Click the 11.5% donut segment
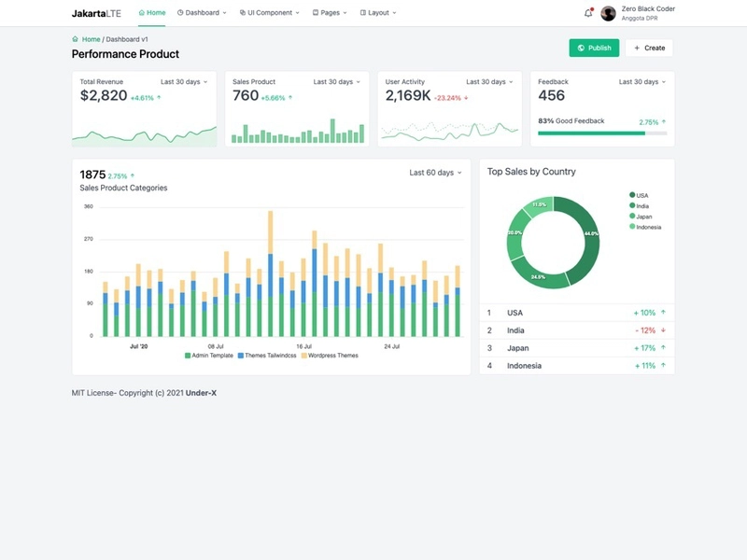This screenshot has height=560, width=747. click(540, 205)
